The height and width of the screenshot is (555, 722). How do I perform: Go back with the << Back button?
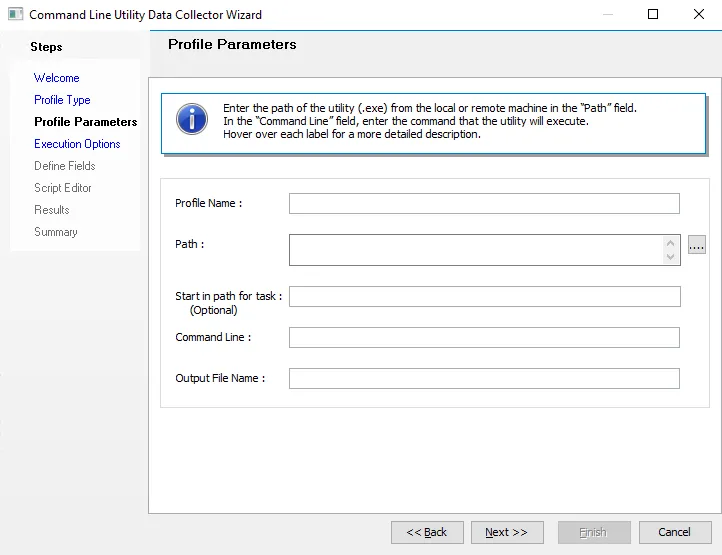[x=427, y=532]
